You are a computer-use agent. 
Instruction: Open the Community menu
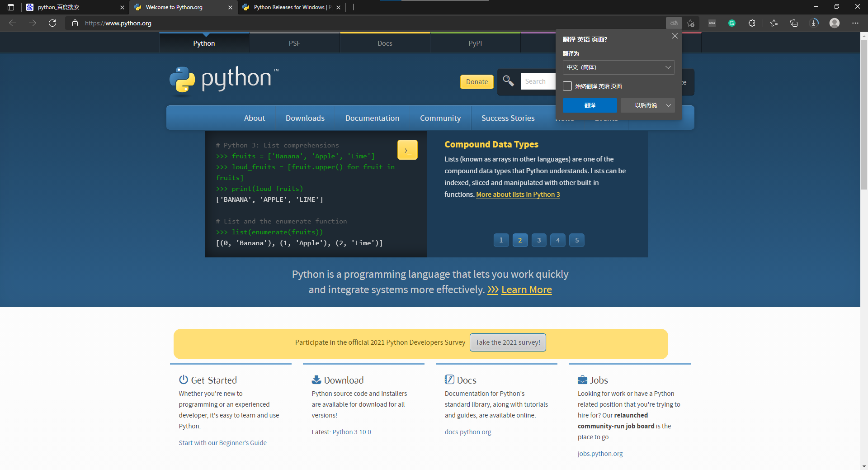coord(440,118)
